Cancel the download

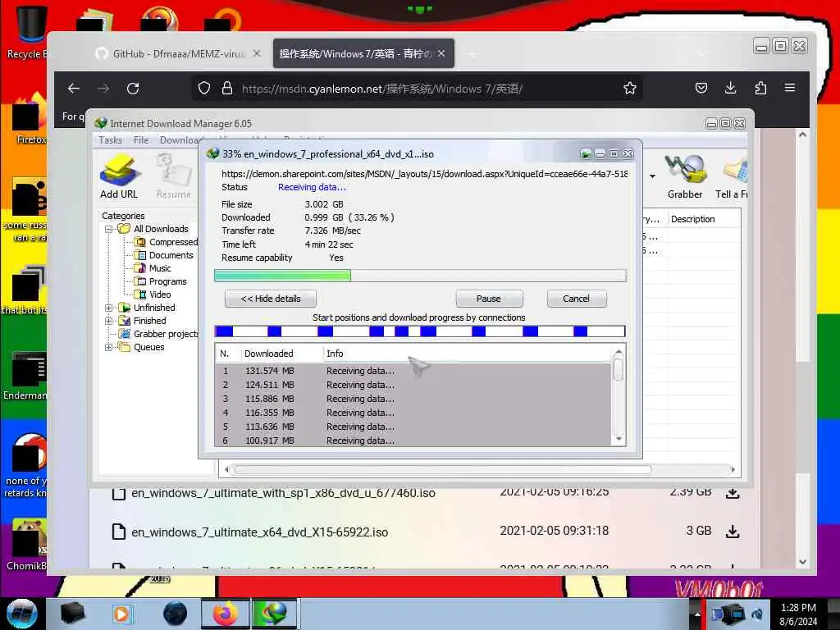577,299
